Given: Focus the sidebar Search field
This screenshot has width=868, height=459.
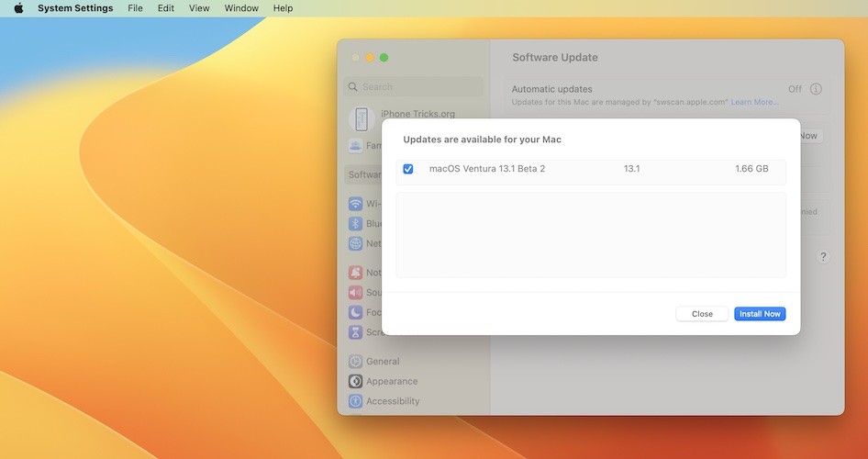Looking at the screenshot, I should 414,87.
